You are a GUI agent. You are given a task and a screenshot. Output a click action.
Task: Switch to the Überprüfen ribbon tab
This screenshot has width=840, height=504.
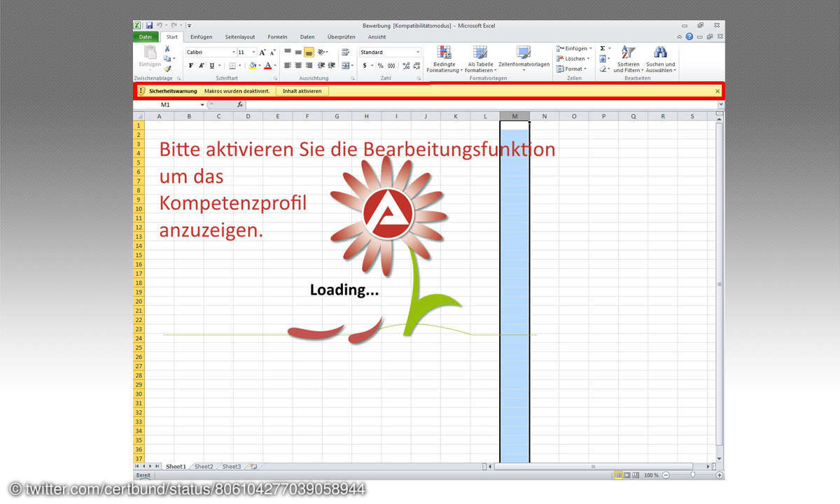tap(342, 36)
